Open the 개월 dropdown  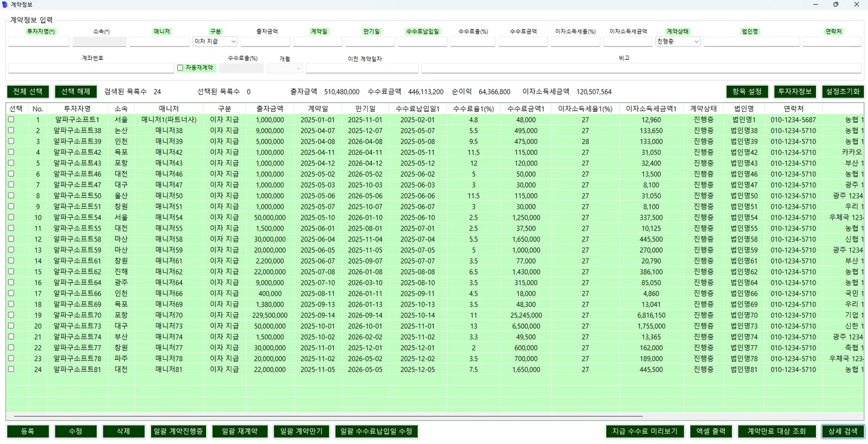click(284, 68)
